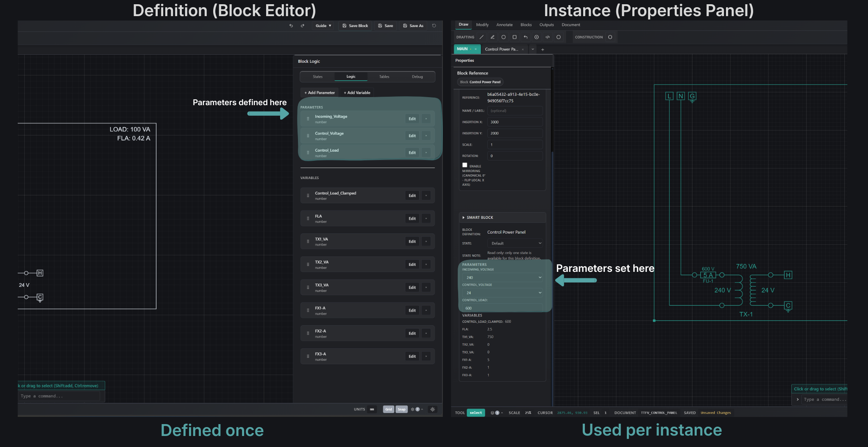The image size is (868, 447).
Task: Open the Modify ribbon tab
Action: click(482, 25)
